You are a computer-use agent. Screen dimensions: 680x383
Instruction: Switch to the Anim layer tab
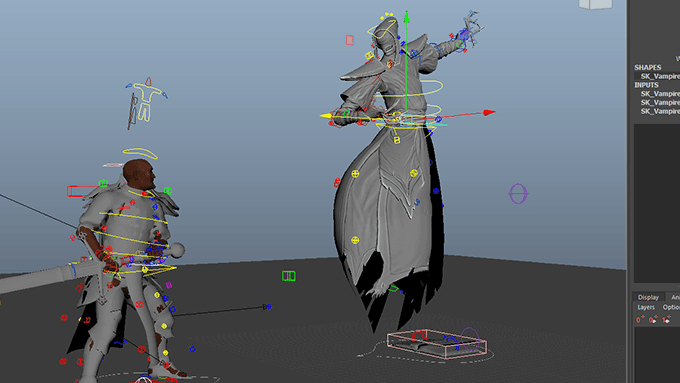[x=675, y=297]
